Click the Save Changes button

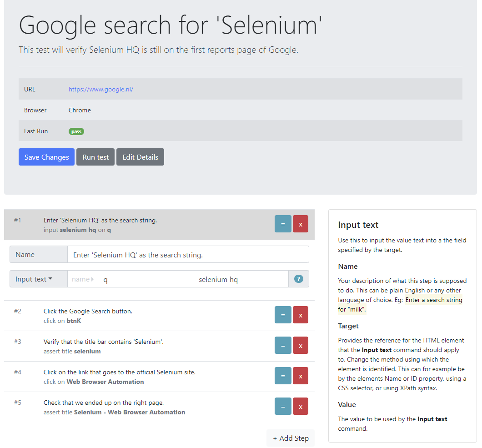46,157
